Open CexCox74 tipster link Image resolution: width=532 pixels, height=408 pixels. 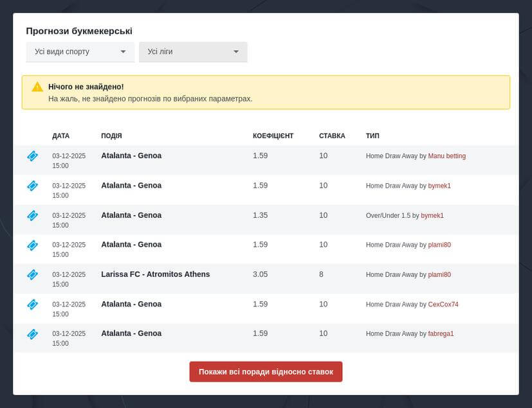tap(443, 305)
